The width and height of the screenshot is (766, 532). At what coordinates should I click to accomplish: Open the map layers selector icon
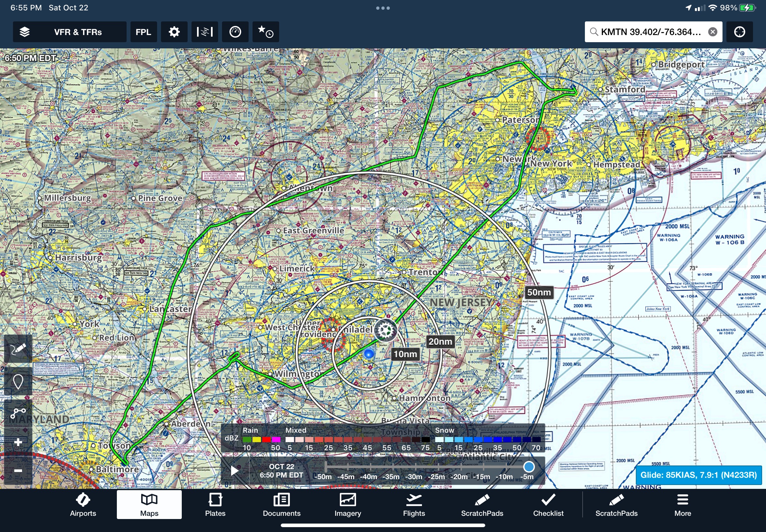(25, 32)
